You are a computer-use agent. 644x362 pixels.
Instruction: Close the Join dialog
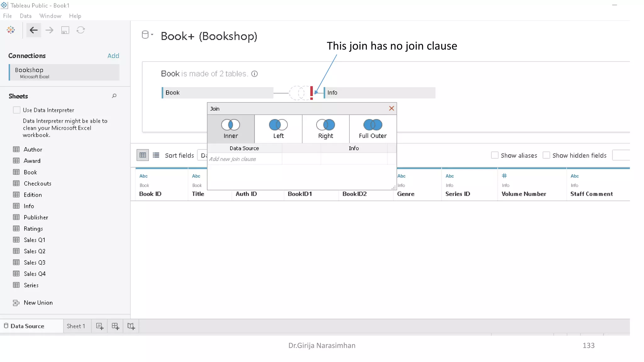pos(391,108)
